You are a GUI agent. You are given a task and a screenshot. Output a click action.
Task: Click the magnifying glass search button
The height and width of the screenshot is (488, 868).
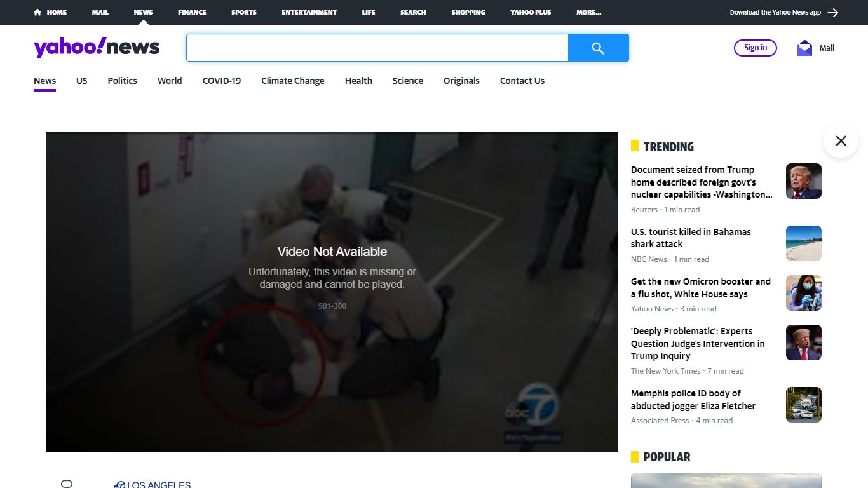click(598, 48)
